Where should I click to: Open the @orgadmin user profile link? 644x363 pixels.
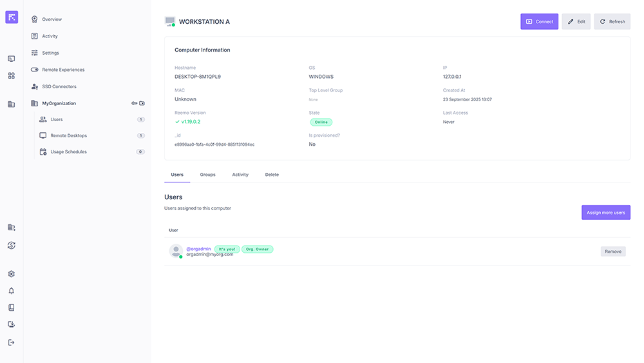coord(198,249)
